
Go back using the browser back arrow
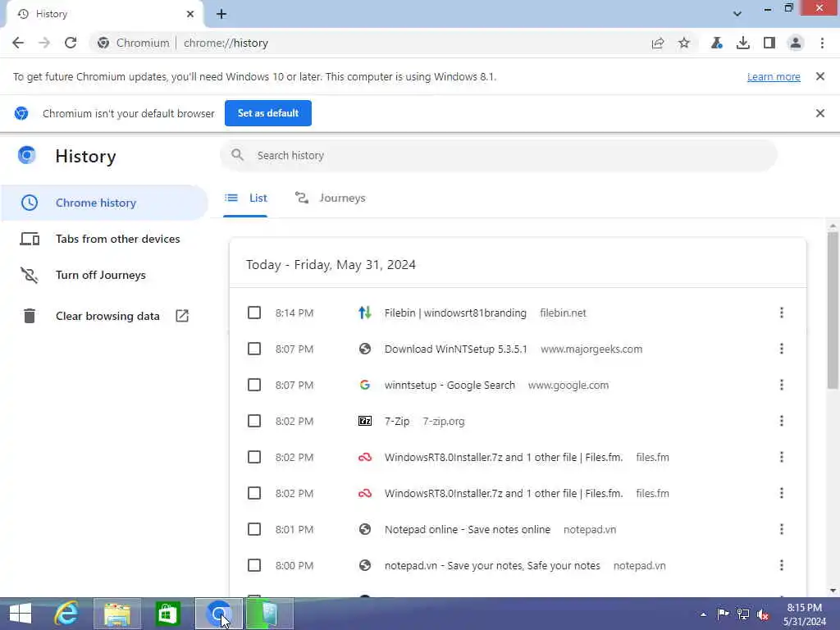tap(18, 43)
